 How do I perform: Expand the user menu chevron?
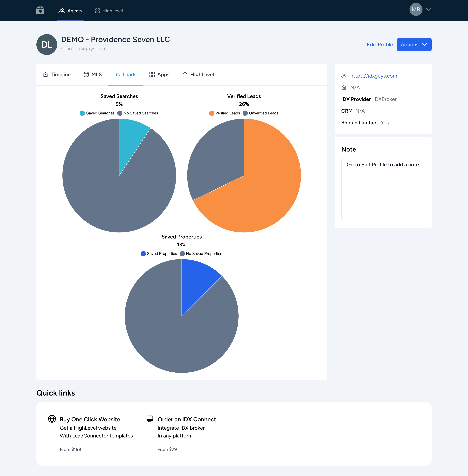[428, 10]
